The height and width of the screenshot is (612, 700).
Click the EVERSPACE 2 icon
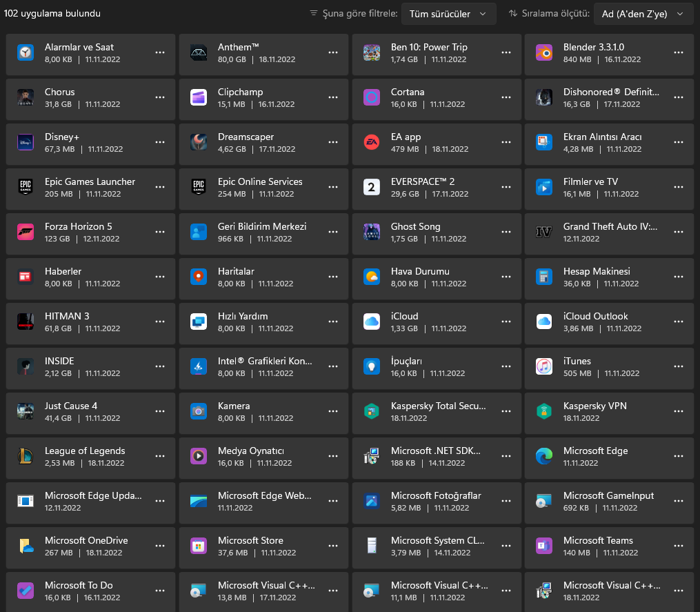[x=372, y=187]
